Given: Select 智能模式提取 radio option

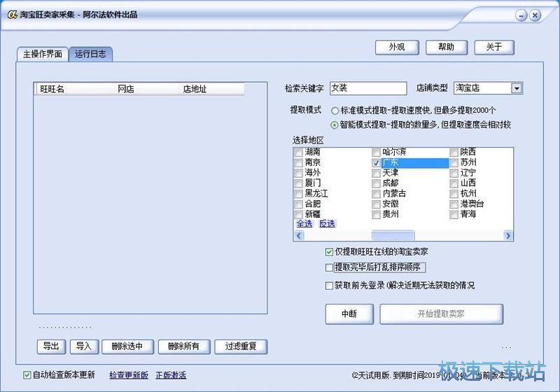Looking at the screenshot, I should pyautogui.click(x=335, y=125).
